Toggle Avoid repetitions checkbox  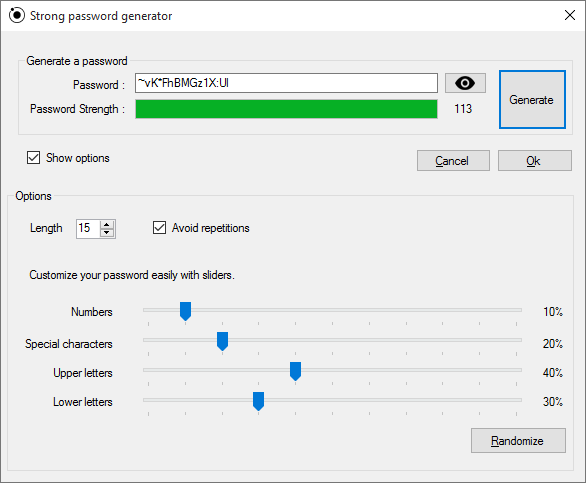pos(159,228)
